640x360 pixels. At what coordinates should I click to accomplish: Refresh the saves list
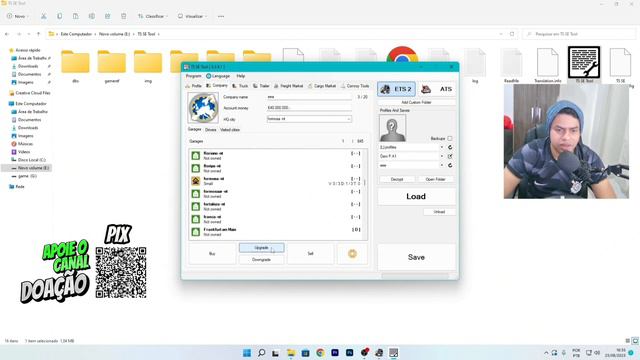point(450,165)
